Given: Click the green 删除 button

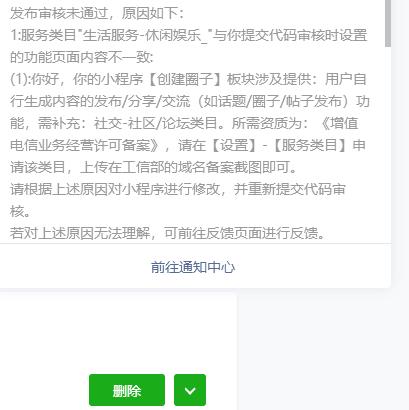Looking at the screenshot, I should click(x=127, y=390).
